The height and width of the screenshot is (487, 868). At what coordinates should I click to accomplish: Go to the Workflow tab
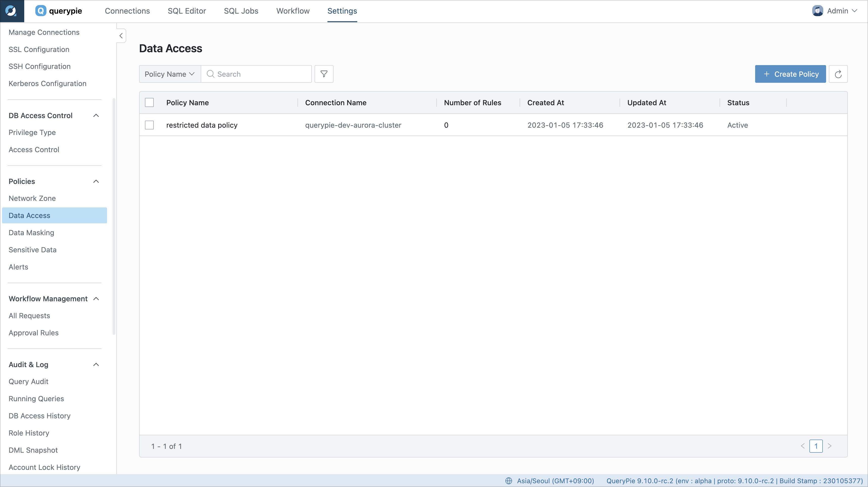(x=293, y=11)
